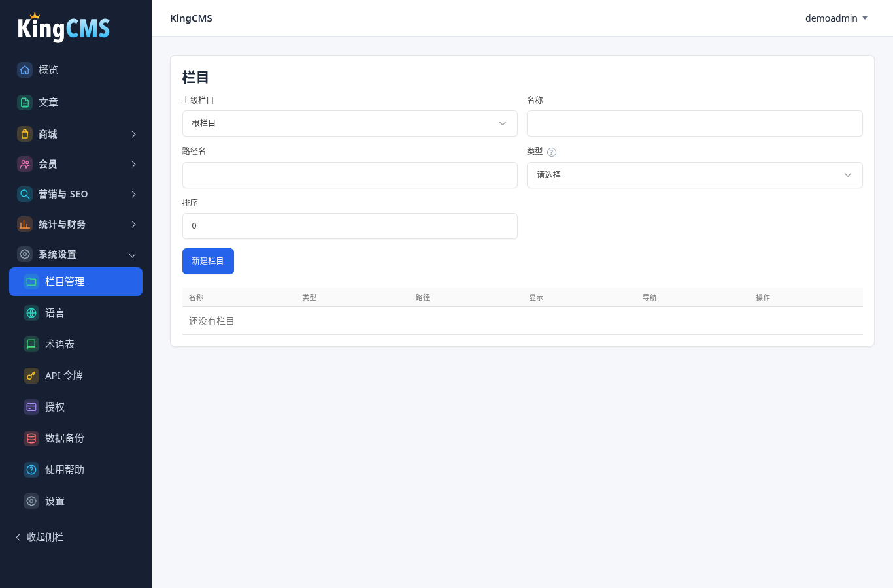The width and height of the screenshot is (893, 588).
Task: Click the 设置 gear icon
Action: coord(31,501)
